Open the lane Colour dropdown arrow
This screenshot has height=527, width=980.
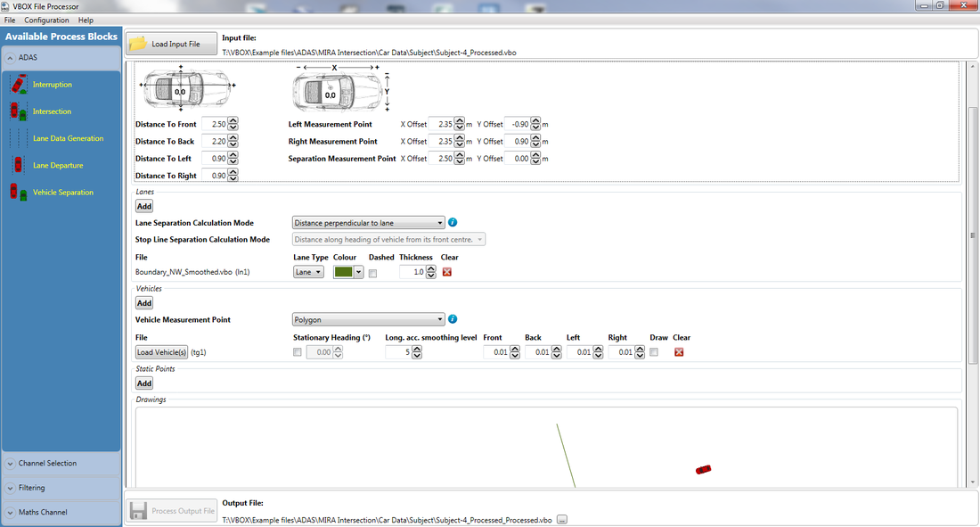(x=359, y=272)
